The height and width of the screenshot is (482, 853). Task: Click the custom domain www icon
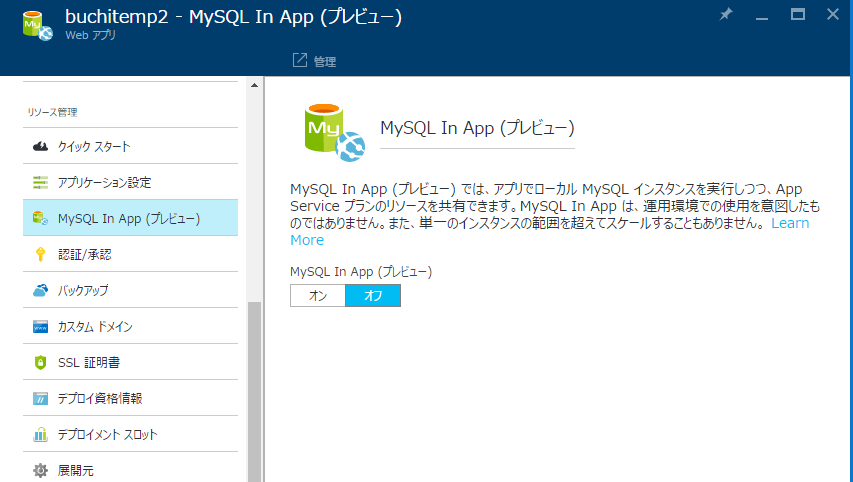[x=40, y=326]
